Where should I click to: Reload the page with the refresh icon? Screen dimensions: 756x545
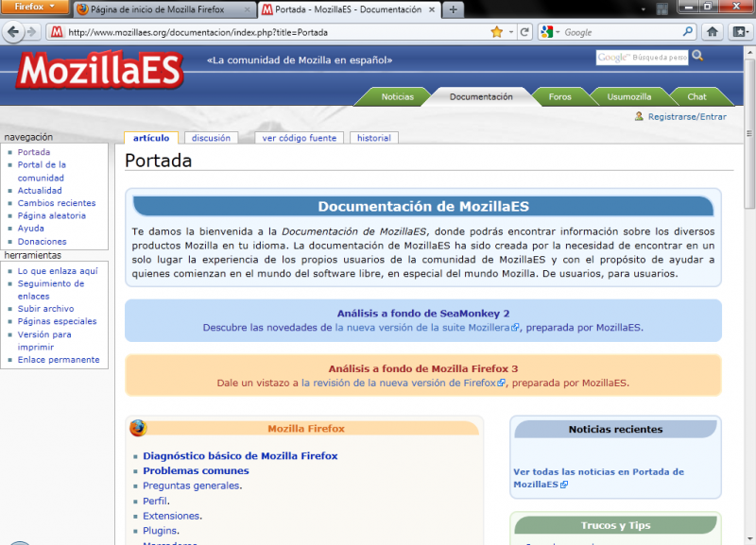coord(524,32)
